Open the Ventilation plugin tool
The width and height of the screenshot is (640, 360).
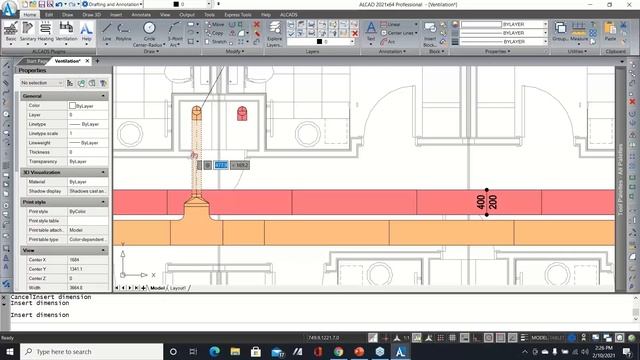tap(66, 31)
